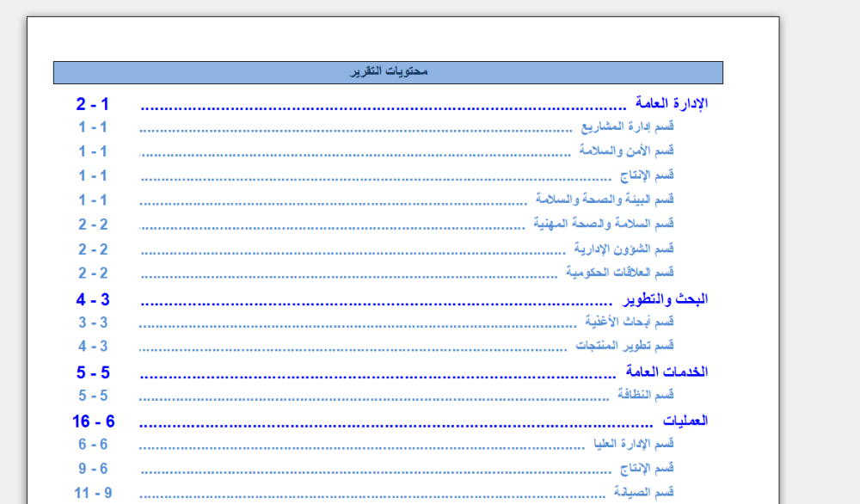Click '2 - 2' beside 'قسم الشؤون الإدارية'

tap(93, 249)
